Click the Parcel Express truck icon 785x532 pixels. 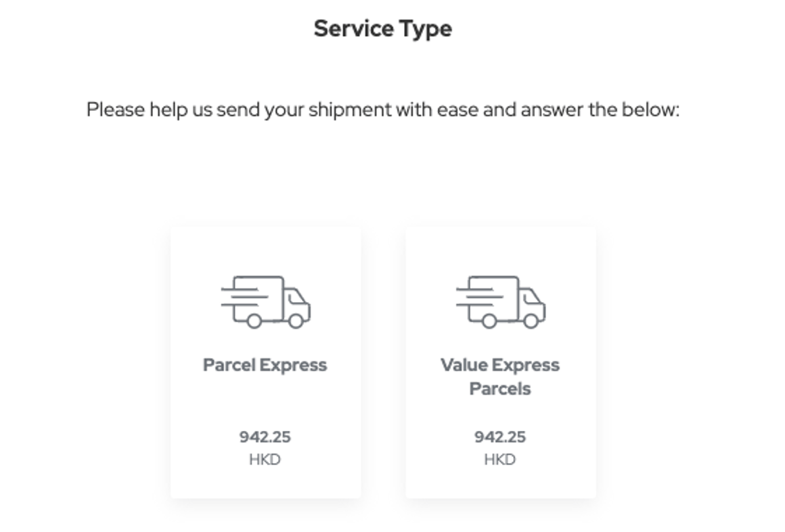pos(265,301)
